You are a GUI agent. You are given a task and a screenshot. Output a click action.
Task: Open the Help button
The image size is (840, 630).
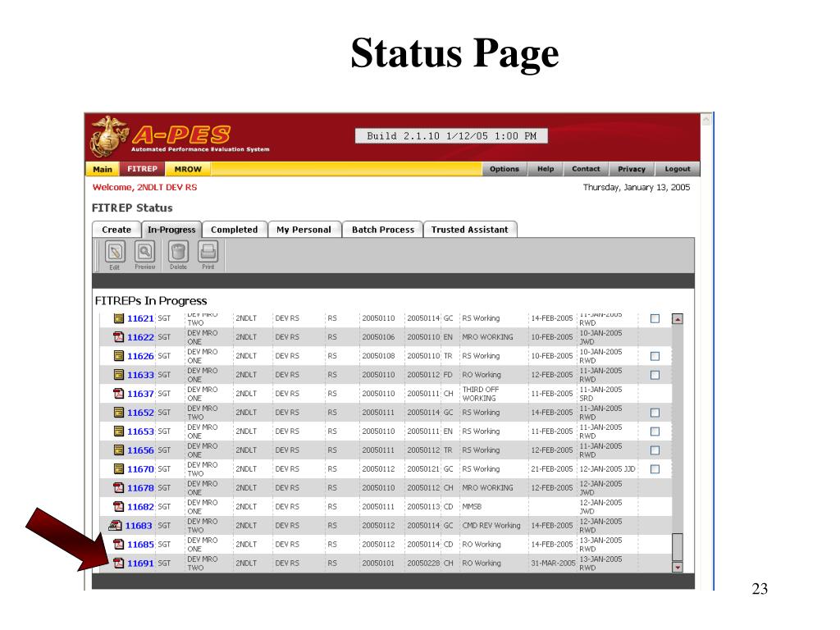tap(546, 169)
